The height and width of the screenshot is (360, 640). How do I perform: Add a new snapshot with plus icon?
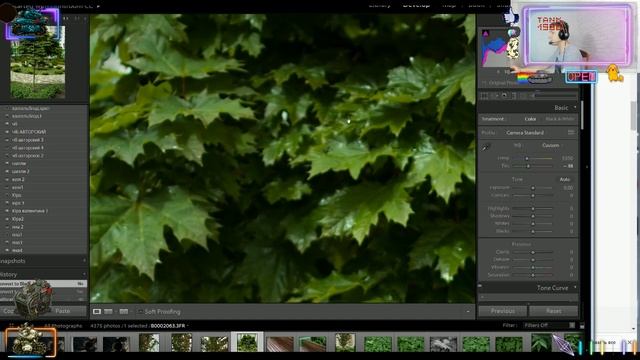coord(84,260)
